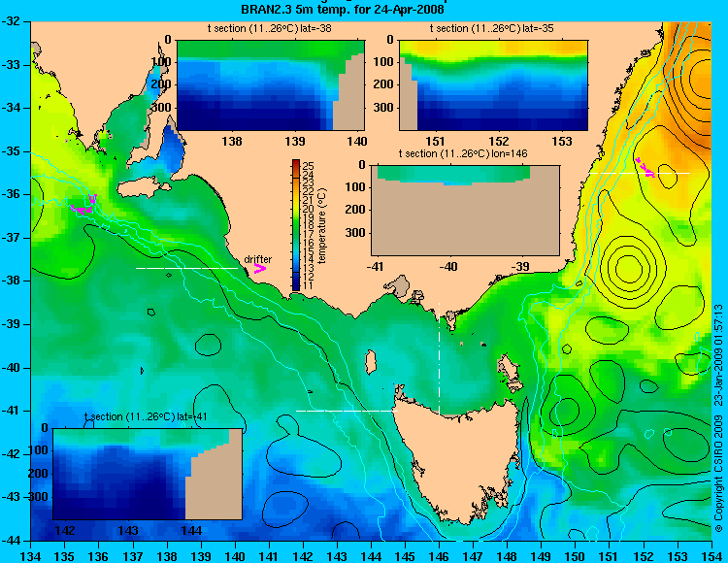Click the dark blue bottom of the temperature colorbar
This screenshot has width=728, height=563.
pos(296,286)
